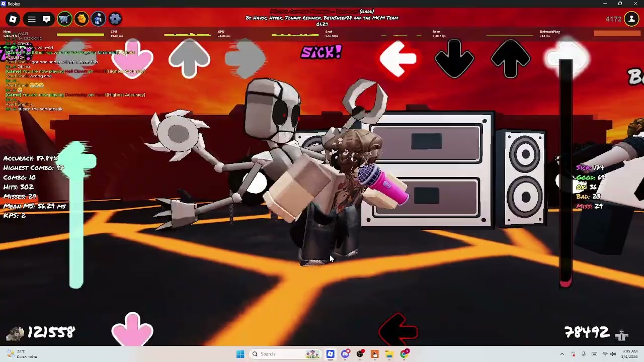644x362 pixels.
Task: Open the clock showing 3:05 AM
Action: (x=630, y=354)
